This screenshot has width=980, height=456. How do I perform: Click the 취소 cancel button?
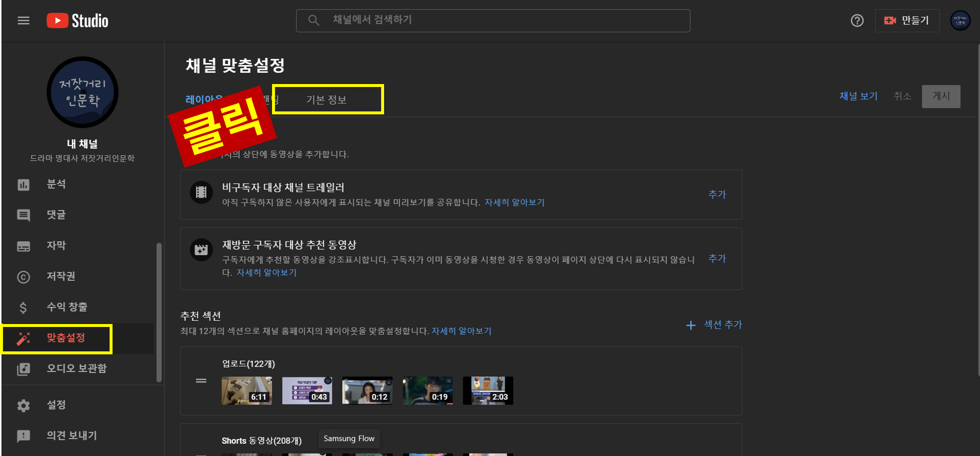902,96
